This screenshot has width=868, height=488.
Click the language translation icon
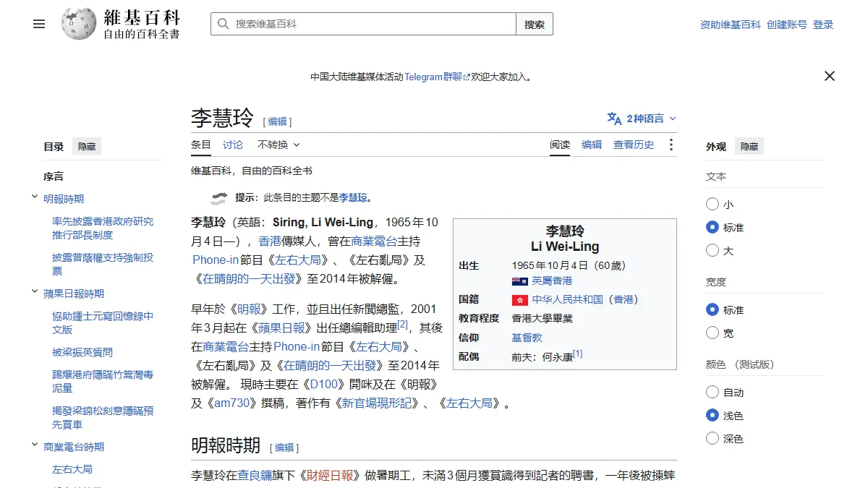tap(614, 119)
